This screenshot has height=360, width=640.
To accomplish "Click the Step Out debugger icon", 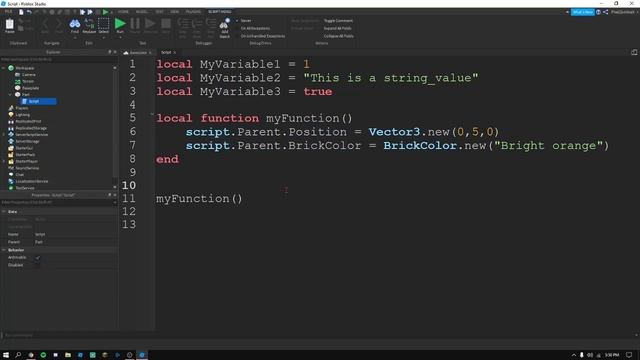I will tap(211, 24).
